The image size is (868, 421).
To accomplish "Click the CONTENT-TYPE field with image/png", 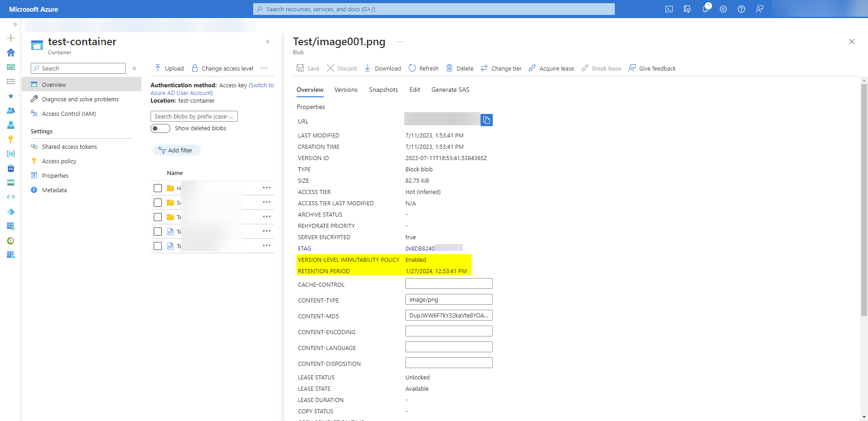I will point(449,299).
